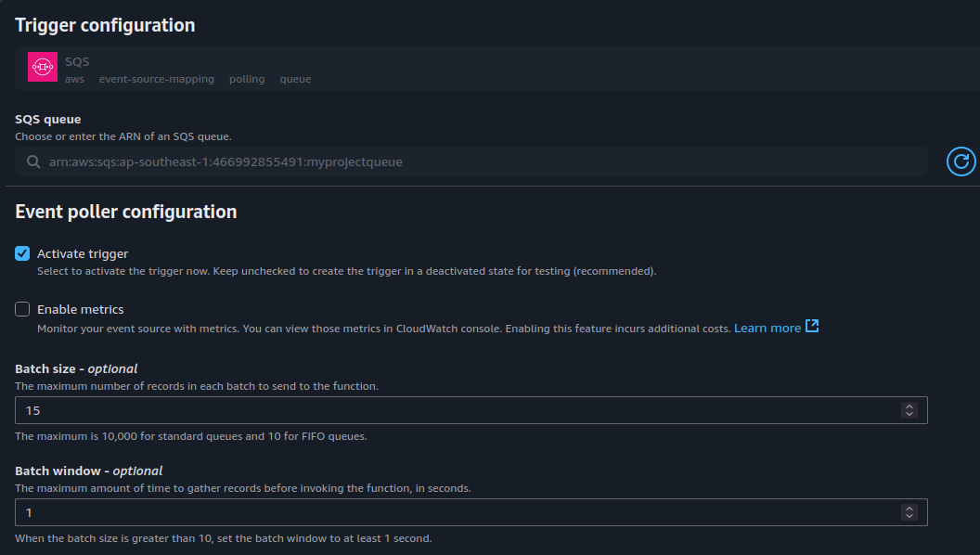Enable the metrics checkbox

tap(22, 309)
